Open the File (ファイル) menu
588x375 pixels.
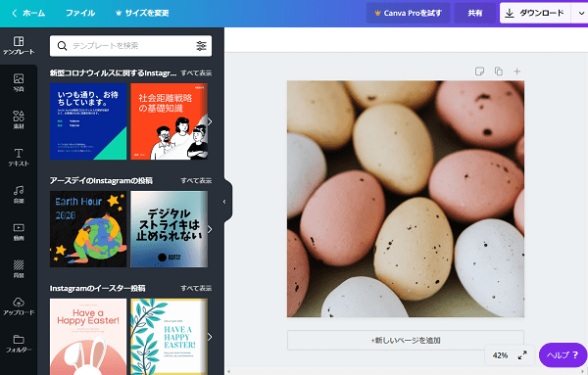[x=80, y=13]
